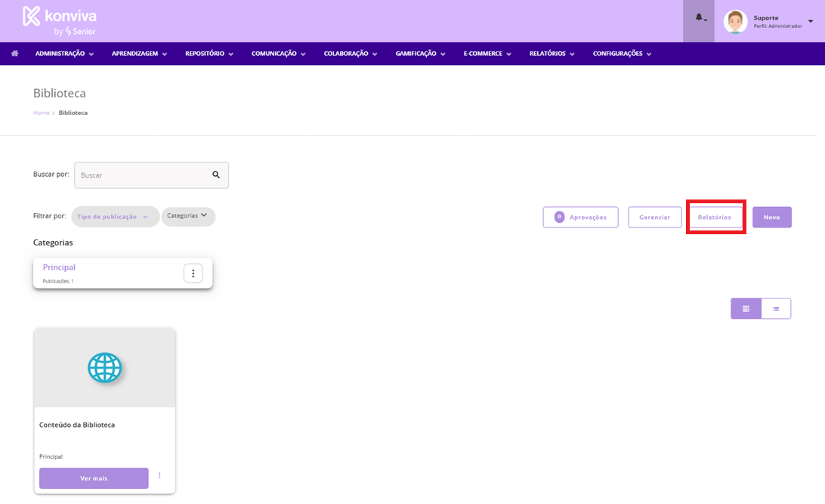Switch to list view
The image size is (825, 504).
(x=776, y=308)
